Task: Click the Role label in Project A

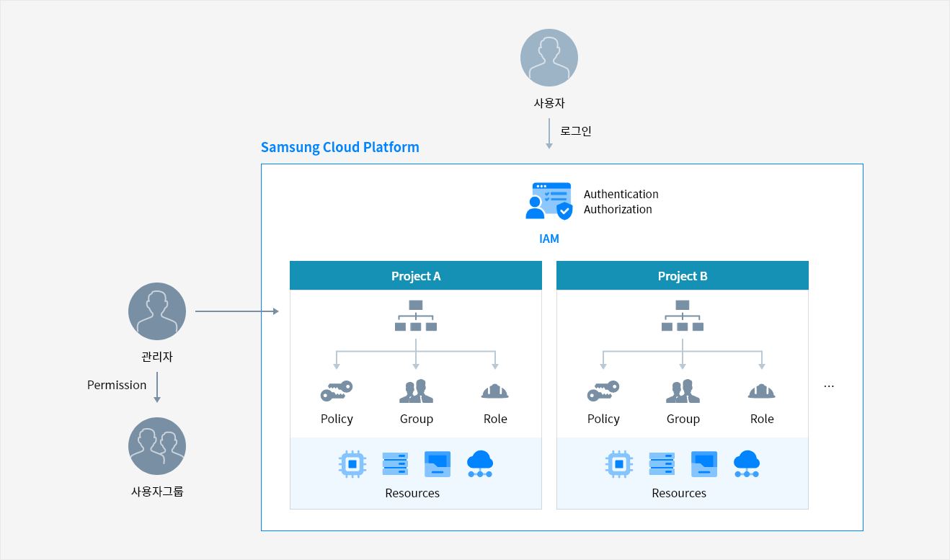Action: pos(495,419)
